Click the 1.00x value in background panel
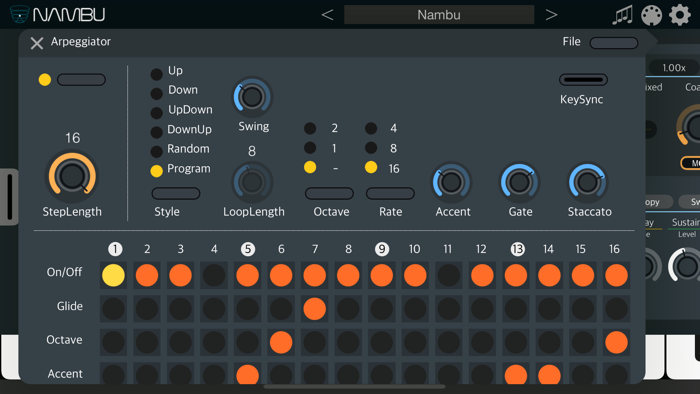This screenshot has width=700, height=394. click(674, 68)
